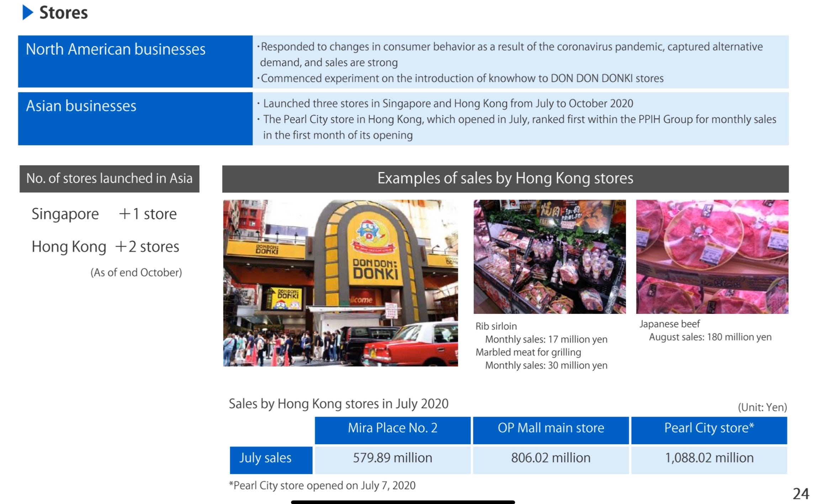815x504 pixels.
Task: Click the "Mira Place No. 2" column header
Action: pyautogui.click(x=393, y=430)
